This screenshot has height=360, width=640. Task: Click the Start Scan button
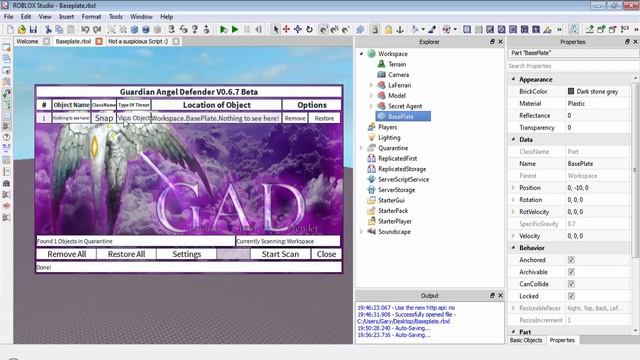[x=280, y=254]
